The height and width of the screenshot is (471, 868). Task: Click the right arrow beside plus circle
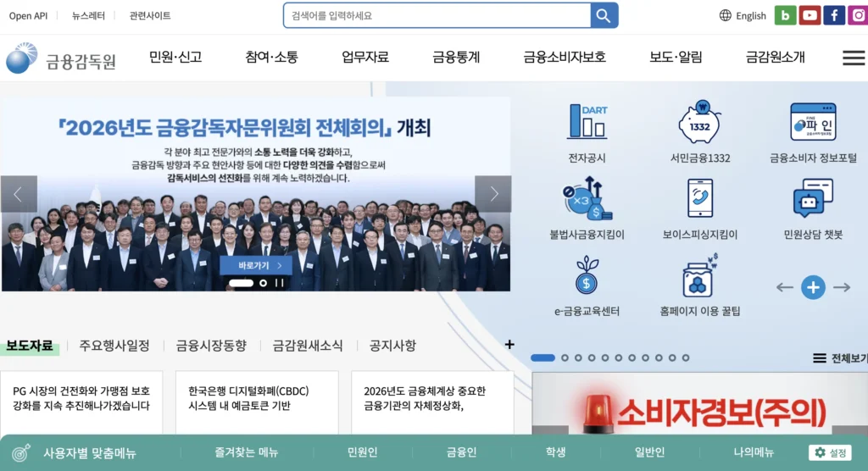pos(842,287)
